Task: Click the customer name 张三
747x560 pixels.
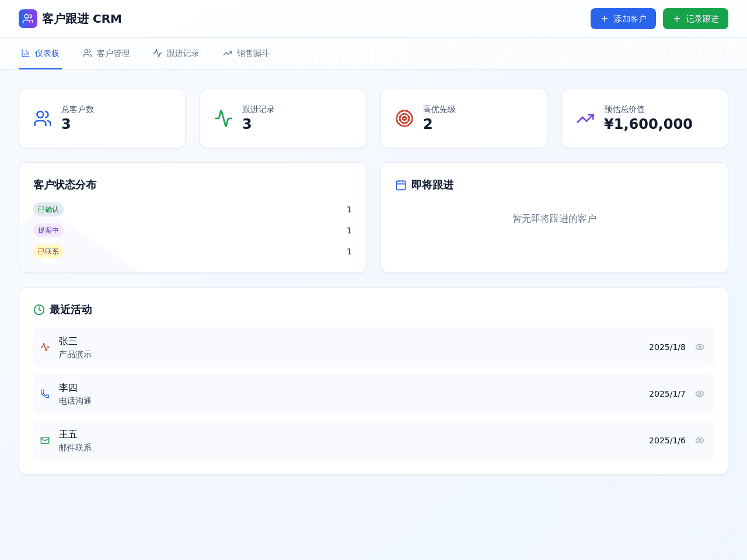Action: (68, 341)
